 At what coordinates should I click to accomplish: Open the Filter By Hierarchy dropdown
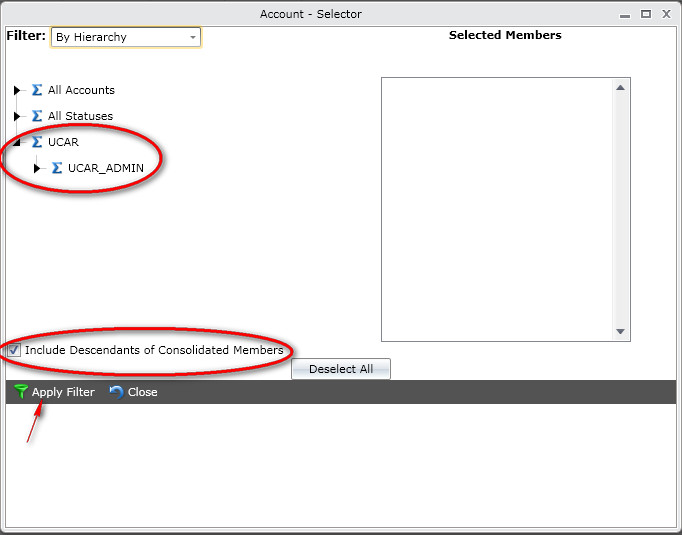click(x=126, y=37)
